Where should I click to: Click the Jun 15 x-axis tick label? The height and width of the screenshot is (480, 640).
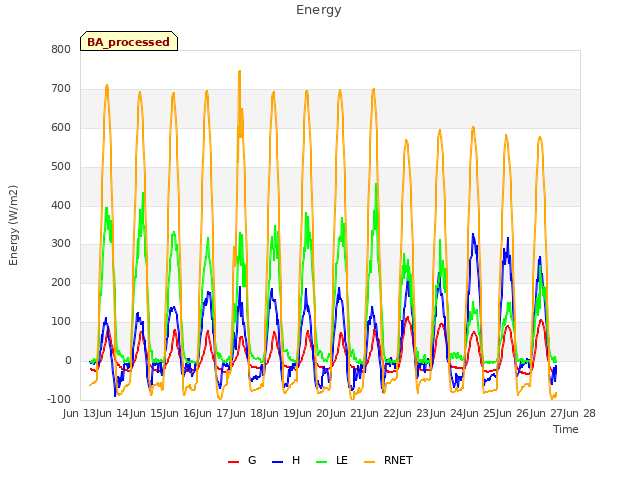[147, 413]
